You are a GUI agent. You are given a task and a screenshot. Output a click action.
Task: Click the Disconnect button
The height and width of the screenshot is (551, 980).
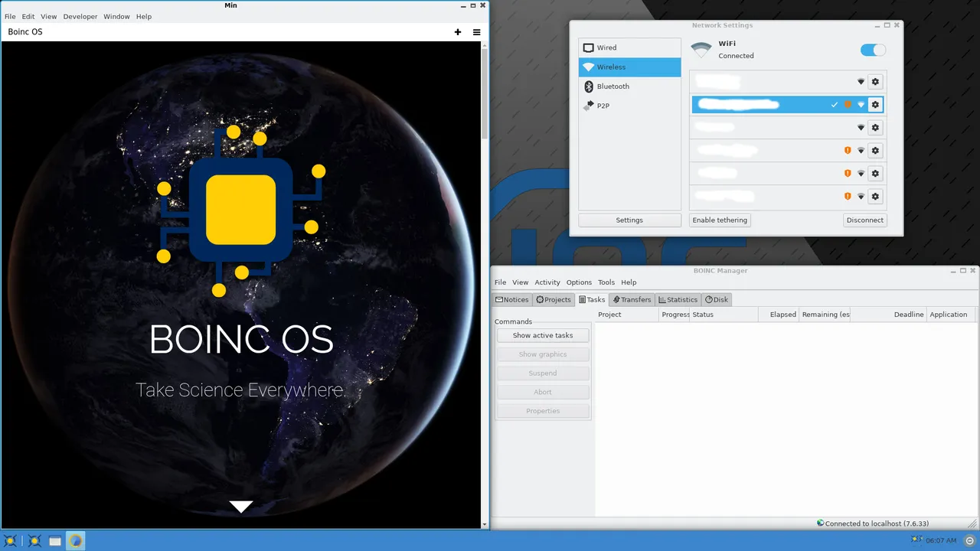[x=865, y=220]
